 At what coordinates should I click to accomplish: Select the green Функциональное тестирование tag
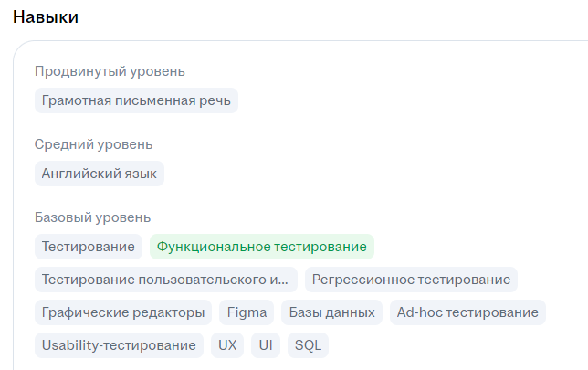click(262, 247)
